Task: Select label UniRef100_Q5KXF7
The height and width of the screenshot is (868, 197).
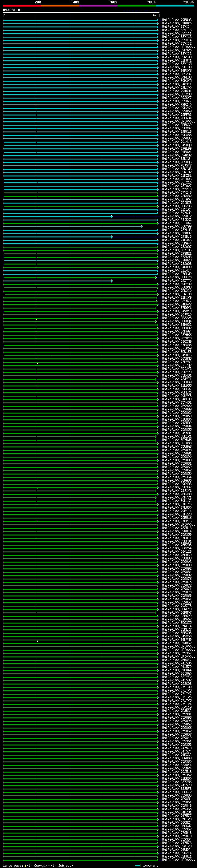Action: pos(177,660)
